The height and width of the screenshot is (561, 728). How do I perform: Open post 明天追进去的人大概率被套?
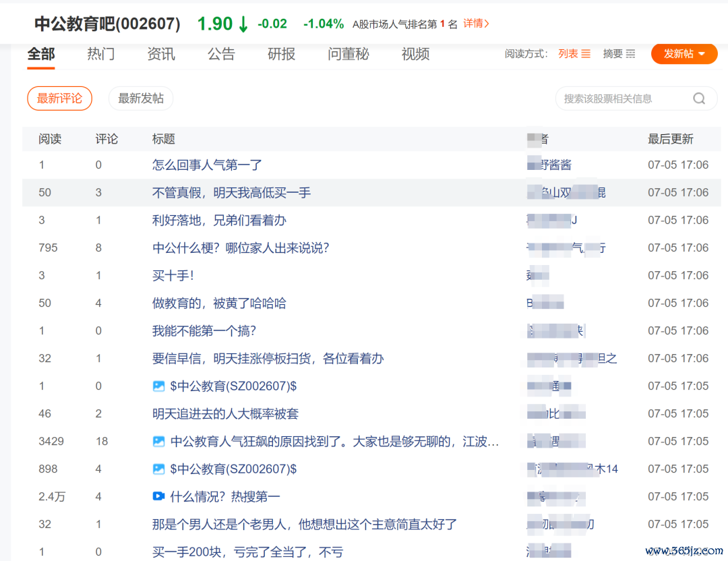tap(225, 414)
